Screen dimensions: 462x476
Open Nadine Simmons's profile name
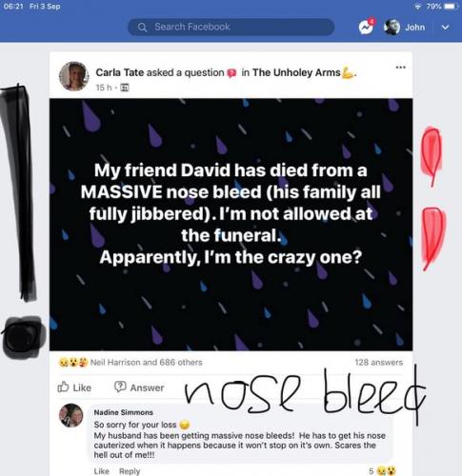pos(124,412)
